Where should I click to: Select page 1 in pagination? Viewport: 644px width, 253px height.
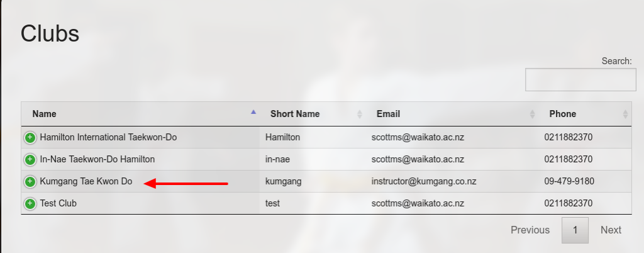click(x=575, y=230)
